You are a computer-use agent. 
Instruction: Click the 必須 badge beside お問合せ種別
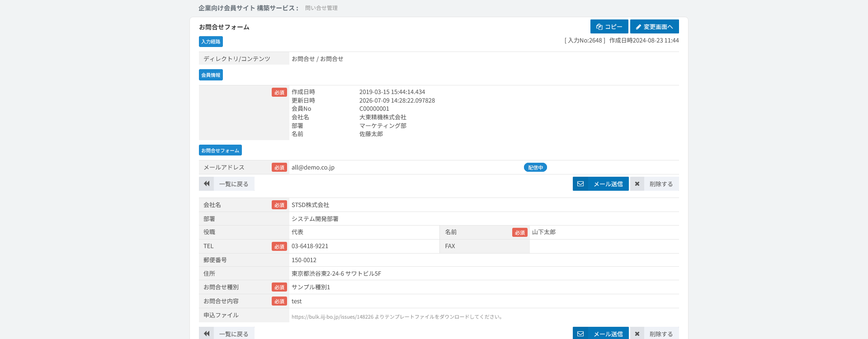(279, 287)
